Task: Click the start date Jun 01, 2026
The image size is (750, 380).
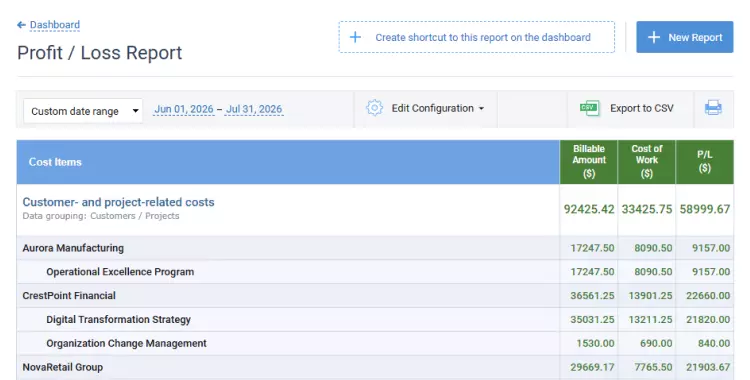Action: tap(184, 109)
